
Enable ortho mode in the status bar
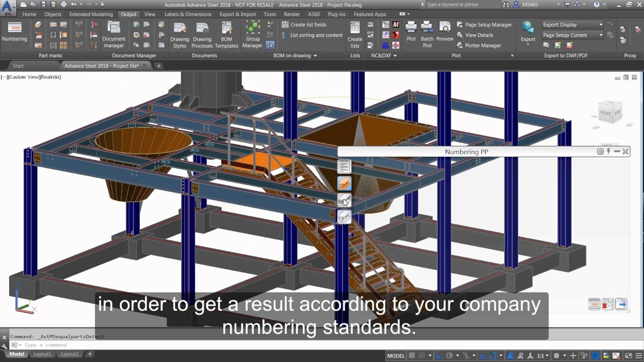point(439,355)
